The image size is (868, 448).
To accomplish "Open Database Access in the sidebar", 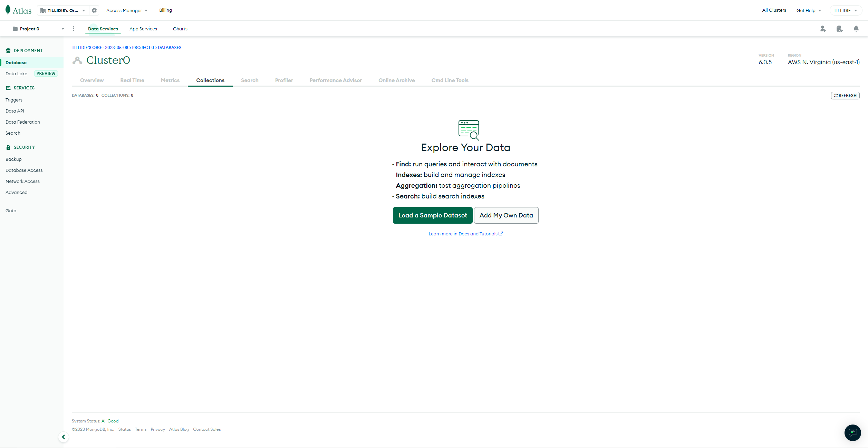I will pyautogui.click(x=24, y=170).
